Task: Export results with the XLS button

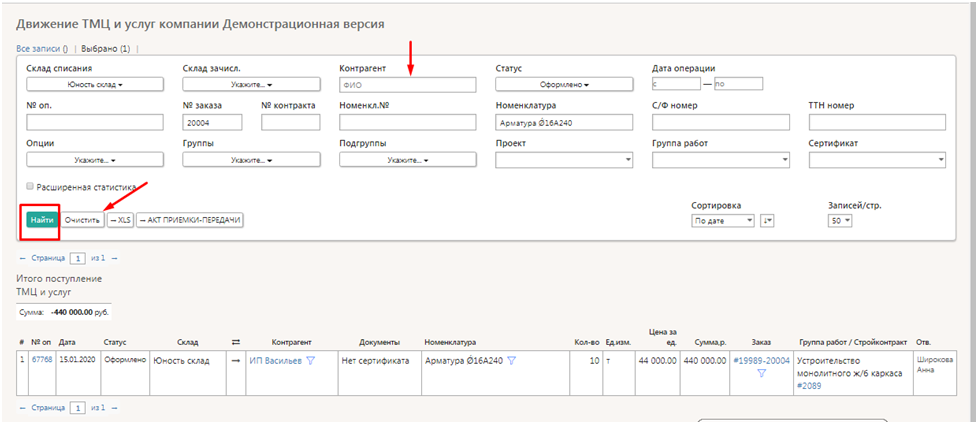Action: pos(120,219)
